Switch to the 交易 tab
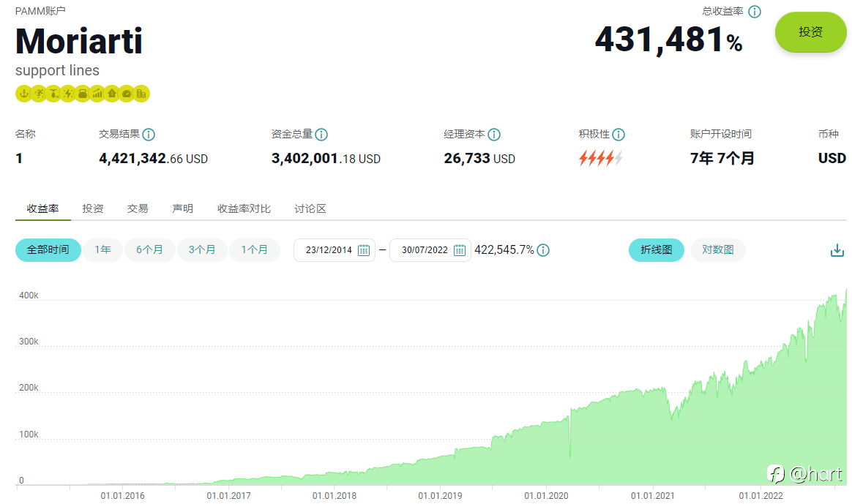Viewport: 852px width, 504px height. pos(138,208)
